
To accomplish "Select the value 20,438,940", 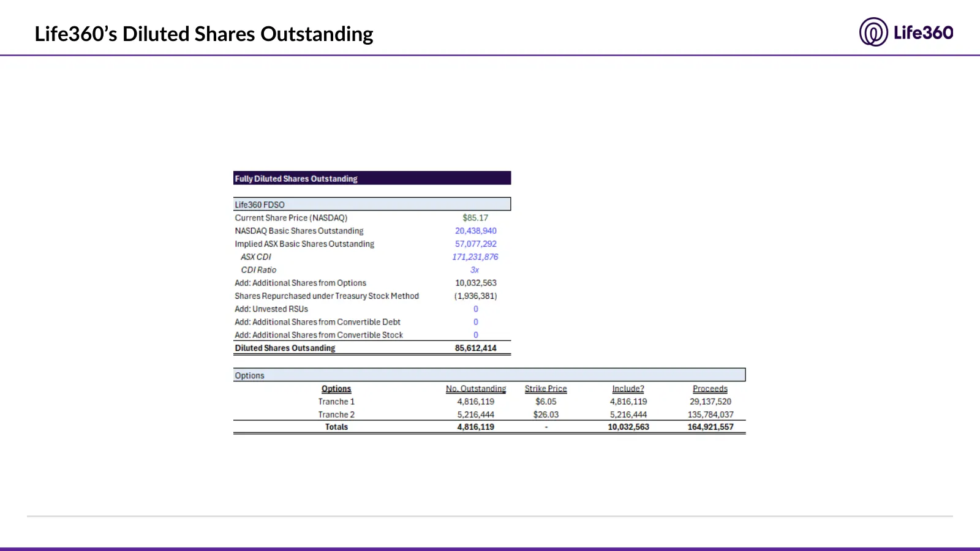I will (475, 231).
